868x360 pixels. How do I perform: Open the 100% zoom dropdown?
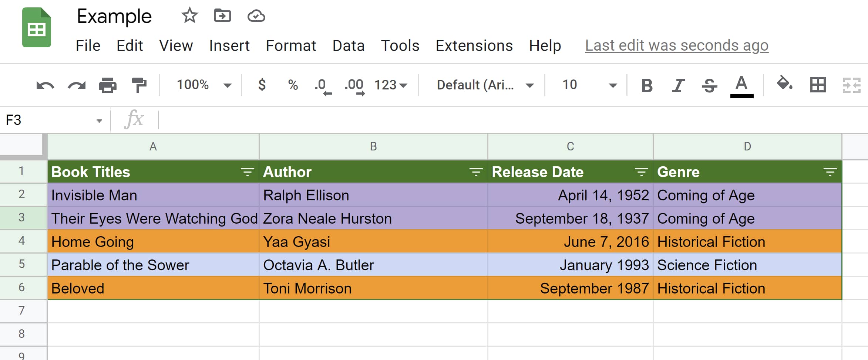[203, 85]
